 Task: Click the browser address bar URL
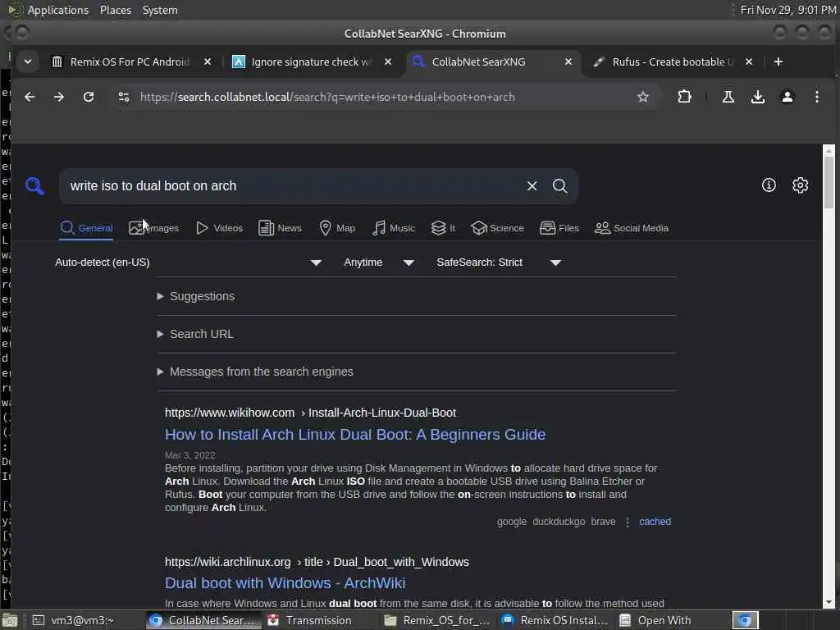click(327, 97)
